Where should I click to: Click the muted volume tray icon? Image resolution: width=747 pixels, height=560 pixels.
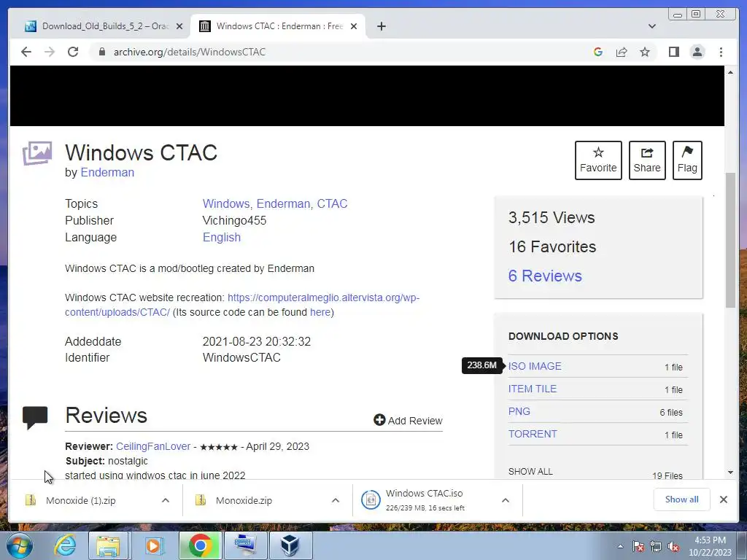[x=673, y=546]
